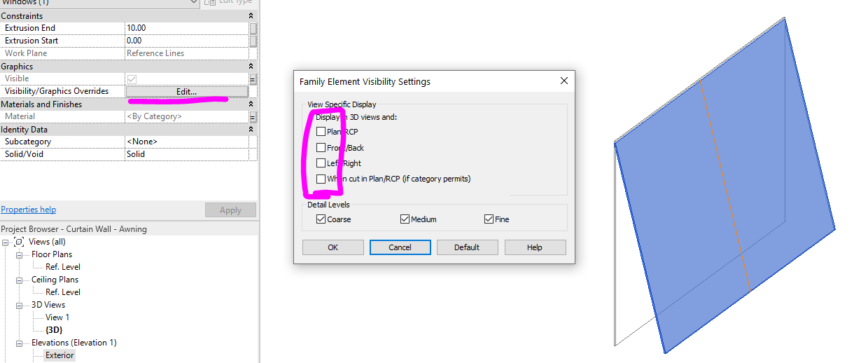Click the Extrusion End value field
The image size is (868, 363).
coord(187,28)
